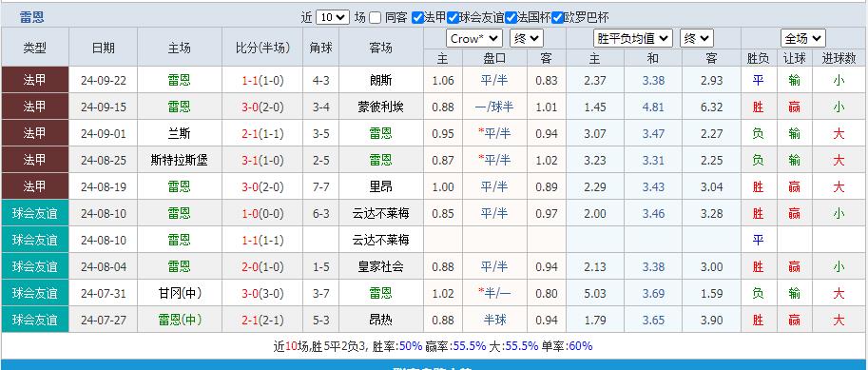This screenshot has height=370, width=868.
Task: Click the 球会友谊 type cell dated 24-08-04
Action: tap(35, 266)
